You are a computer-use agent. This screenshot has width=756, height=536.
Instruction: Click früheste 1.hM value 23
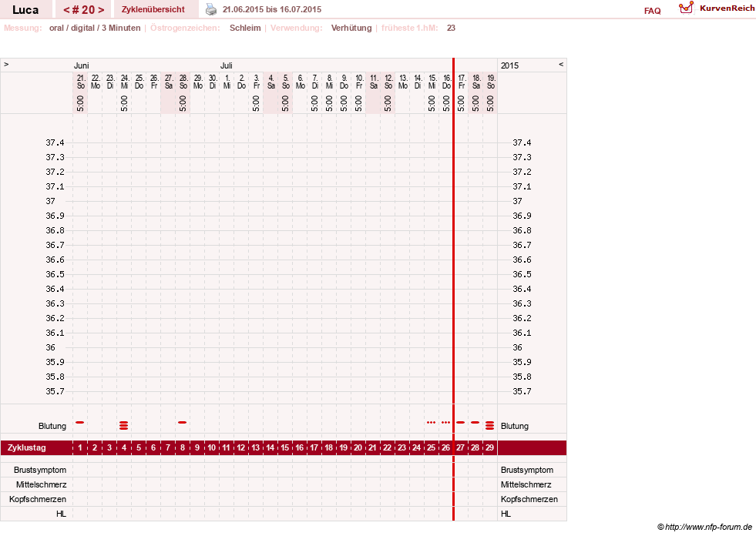point(451,28)
